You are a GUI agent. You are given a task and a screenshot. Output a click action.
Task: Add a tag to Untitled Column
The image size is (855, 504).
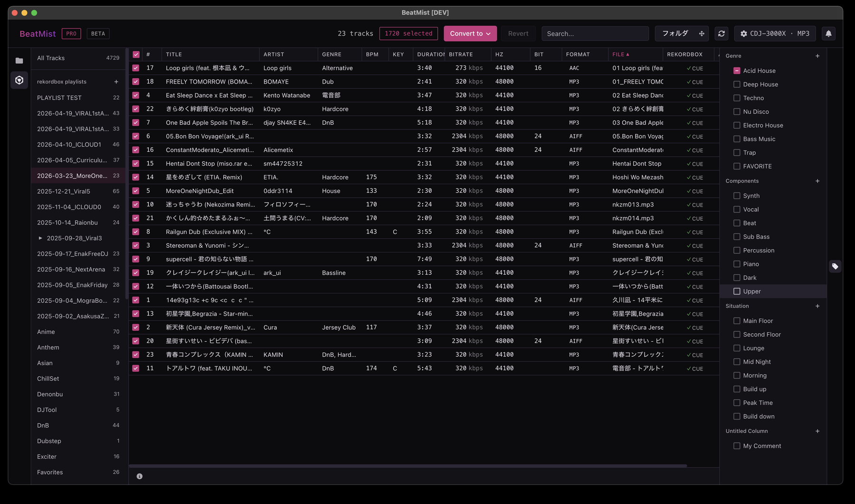coord(817,431)
